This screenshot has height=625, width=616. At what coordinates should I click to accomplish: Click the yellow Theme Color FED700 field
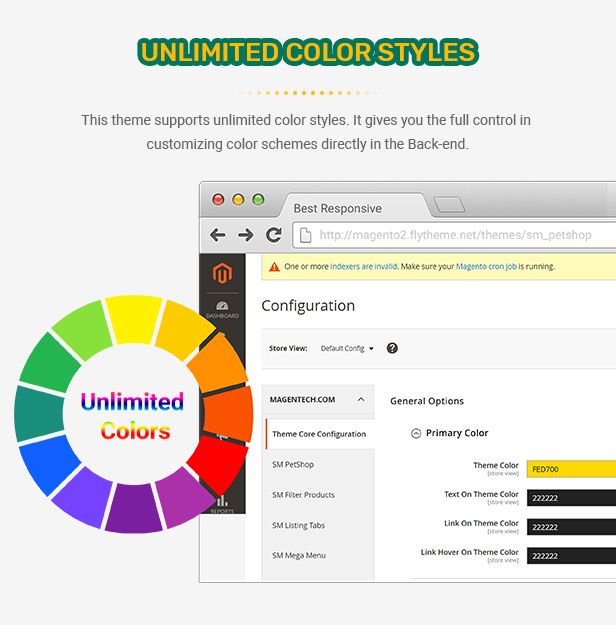570,468
